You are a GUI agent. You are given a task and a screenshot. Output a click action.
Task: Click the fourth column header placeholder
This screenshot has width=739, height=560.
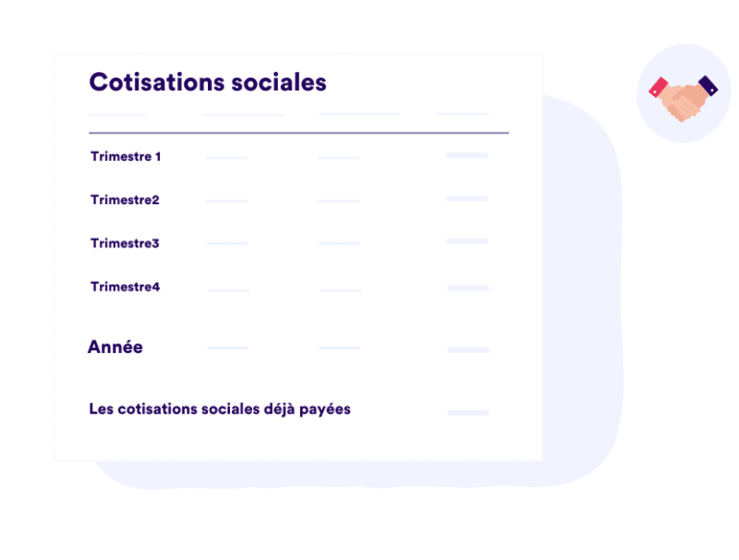(x=462, y=114)
